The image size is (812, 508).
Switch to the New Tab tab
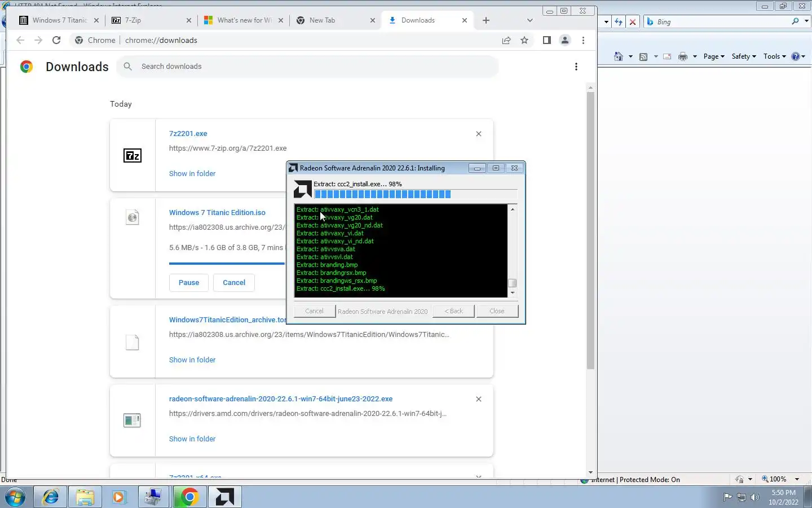tap(336, 20)
